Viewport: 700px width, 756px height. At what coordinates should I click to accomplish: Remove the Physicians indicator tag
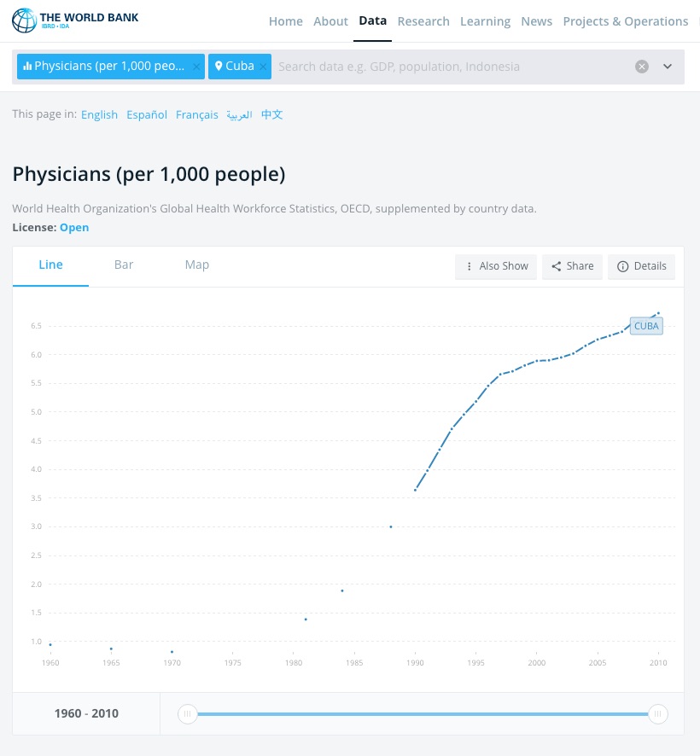(196, 67)
